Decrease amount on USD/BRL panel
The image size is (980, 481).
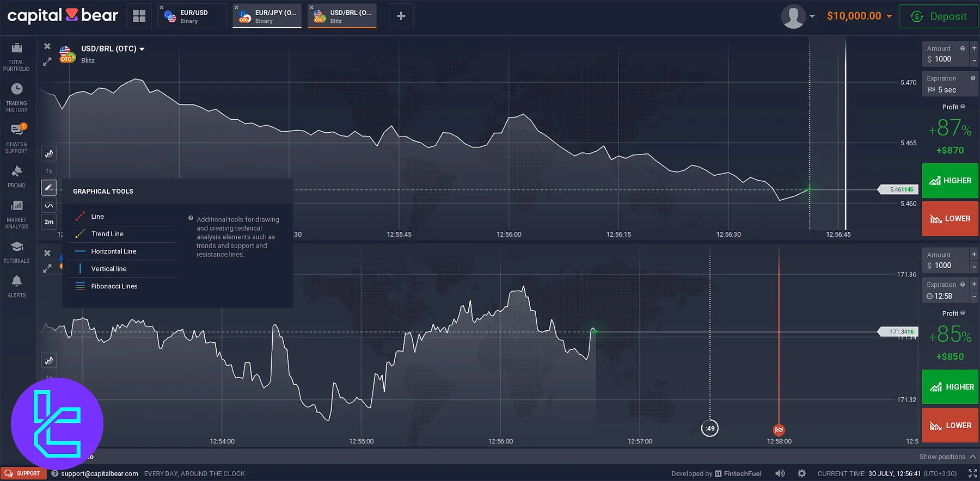974,60
